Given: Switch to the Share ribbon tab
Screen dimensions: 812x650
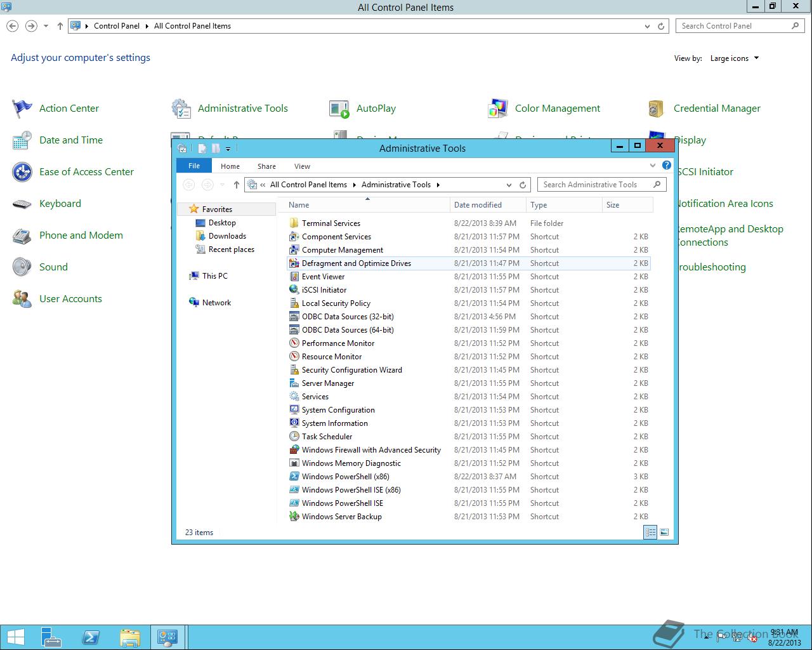Looking at the screenshot, I should click(x=266, y=166).
